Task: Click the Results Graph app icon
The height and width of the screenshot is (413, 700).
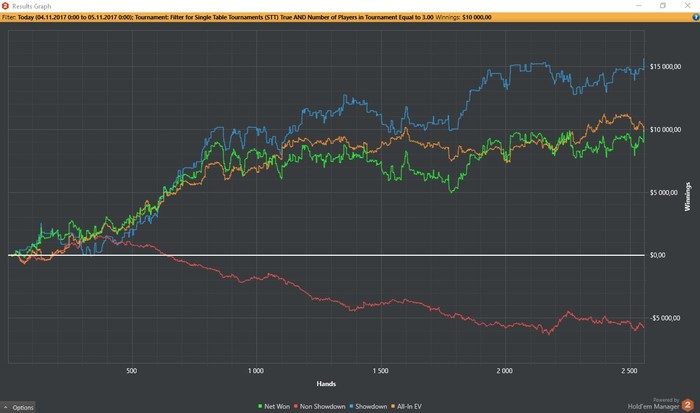Action: tap(5, 6)
